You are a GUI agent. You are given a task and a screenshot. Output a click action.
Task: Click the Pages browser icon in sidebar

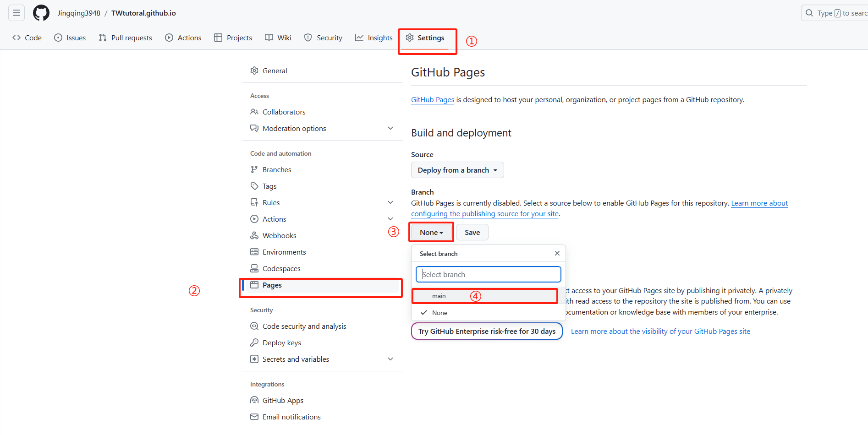point(254,285)
